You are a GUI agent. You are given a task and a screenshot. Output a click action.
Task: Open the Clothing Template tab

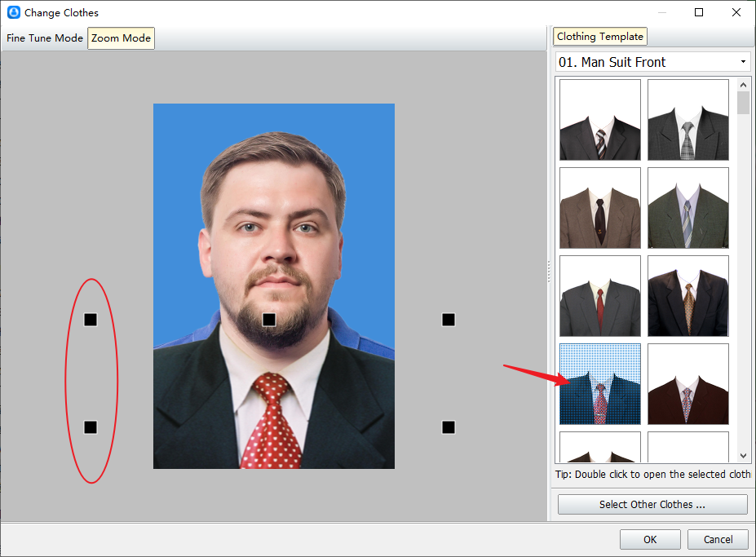599,37
